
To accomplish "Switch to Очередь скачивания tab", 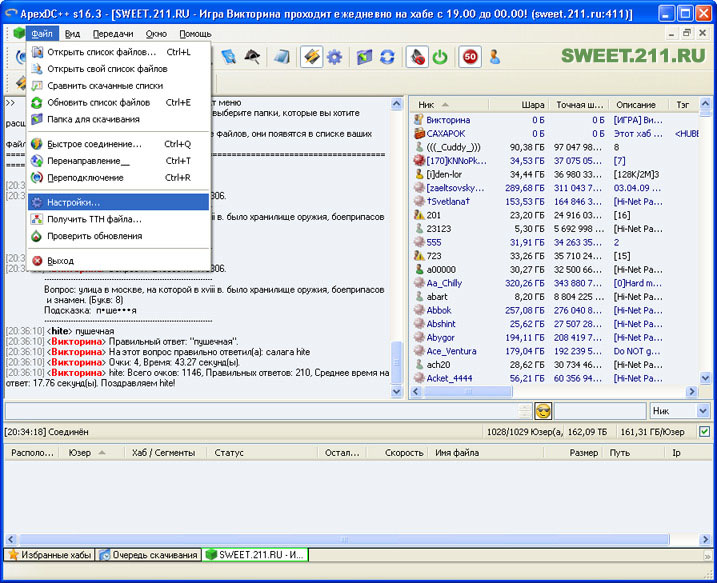I will 149,555.
